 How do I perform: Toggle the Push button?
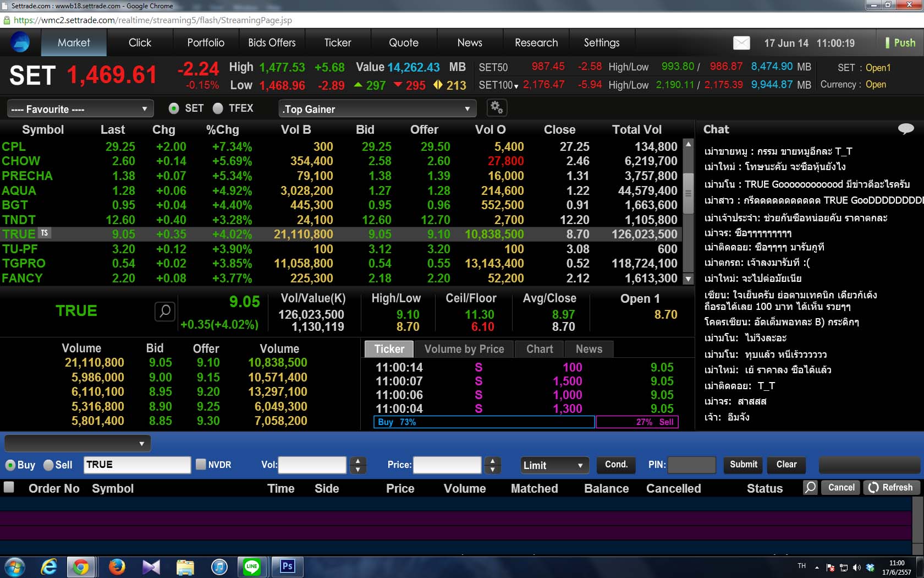[x=900, y=43]
